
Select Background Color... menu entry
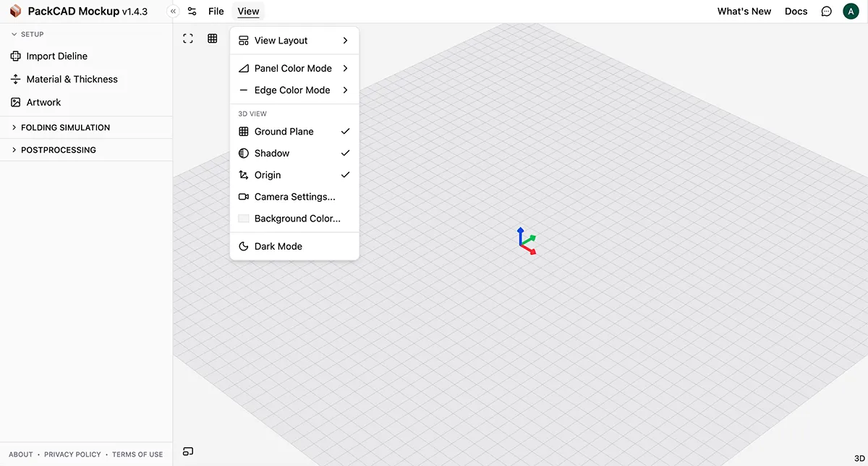tap(294, 219)
